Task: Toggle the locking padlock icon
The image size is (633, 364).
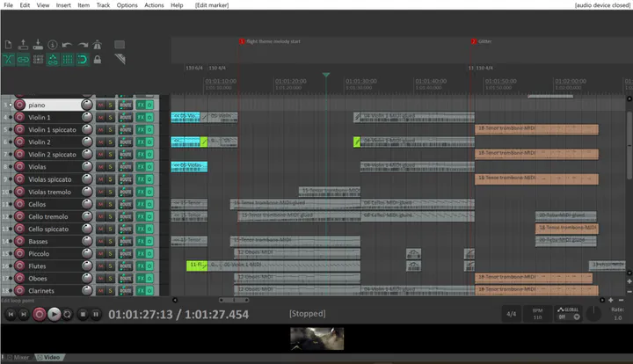Action: click(98, 60)
